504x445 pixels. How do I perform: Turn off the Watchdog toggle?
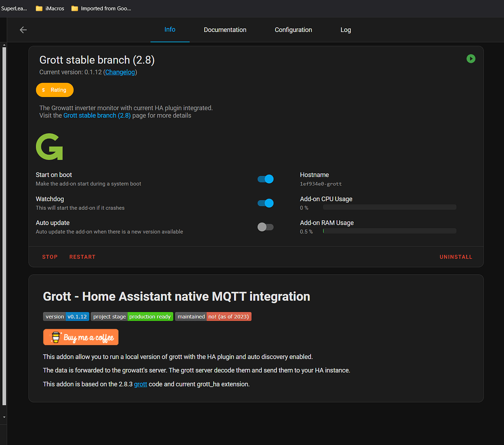[x=265, y=203]
